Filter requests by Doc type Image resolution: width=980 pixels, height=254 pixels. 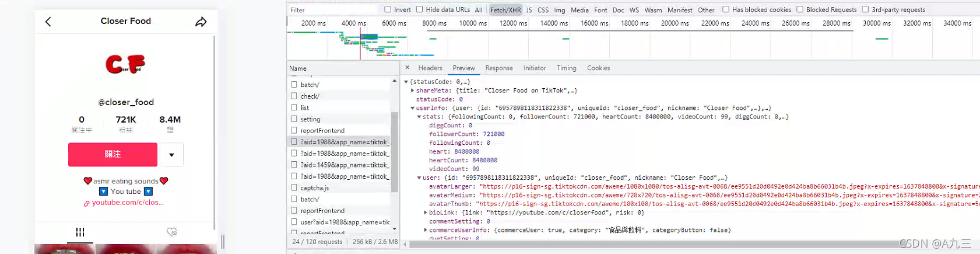click(x=618, y=10)
